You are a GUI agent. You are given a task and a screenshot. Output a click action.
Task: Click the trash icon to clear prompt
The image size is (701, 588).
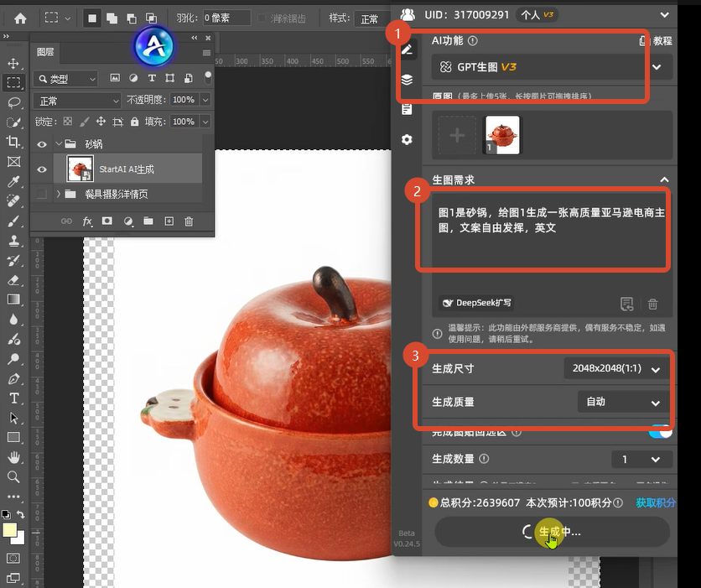click(x=652, y=304)
